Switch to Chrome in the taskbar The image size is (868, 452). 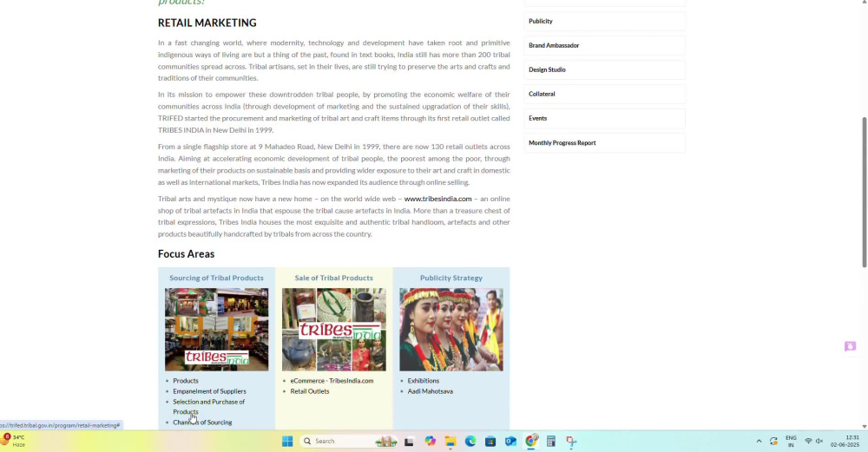[x=531, y=441]
